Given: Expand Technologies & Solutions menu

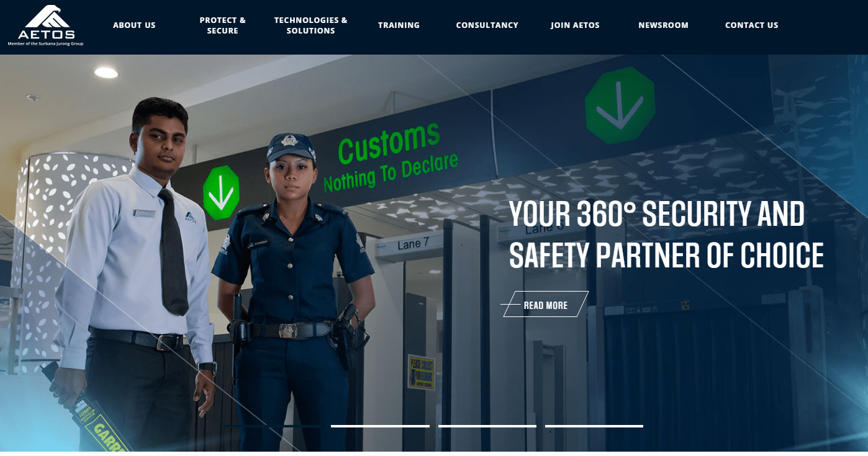Looking at the screenshot, I should (x=310, y=25).
